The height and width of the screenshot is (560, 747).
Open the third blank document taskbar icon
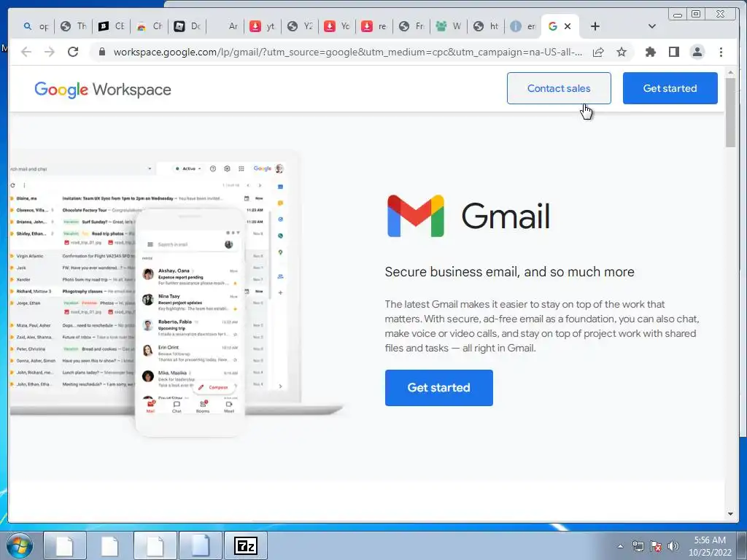pos(155,545)
